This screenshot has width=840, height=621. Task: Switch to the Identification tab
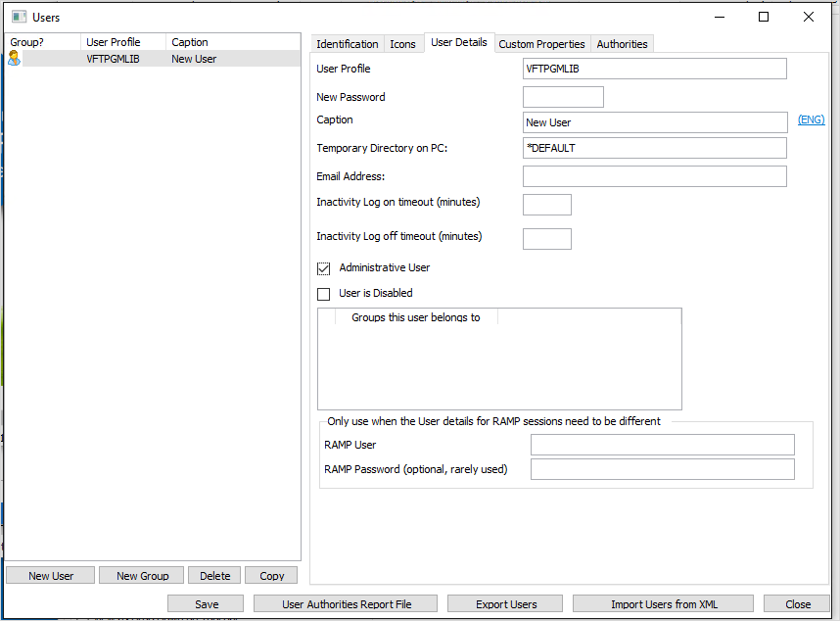(x=348, y=44)
